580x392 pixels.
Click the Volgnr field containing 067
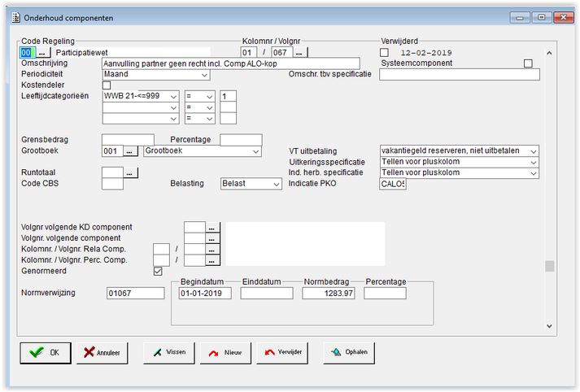coord(281,53)
